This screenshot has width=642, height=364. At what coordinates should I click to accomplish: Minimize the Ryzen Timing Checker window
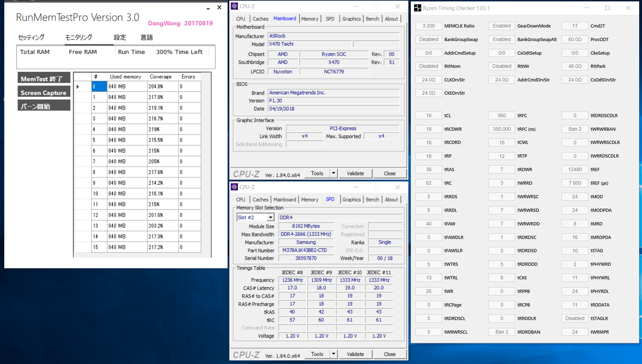(586, 8)
